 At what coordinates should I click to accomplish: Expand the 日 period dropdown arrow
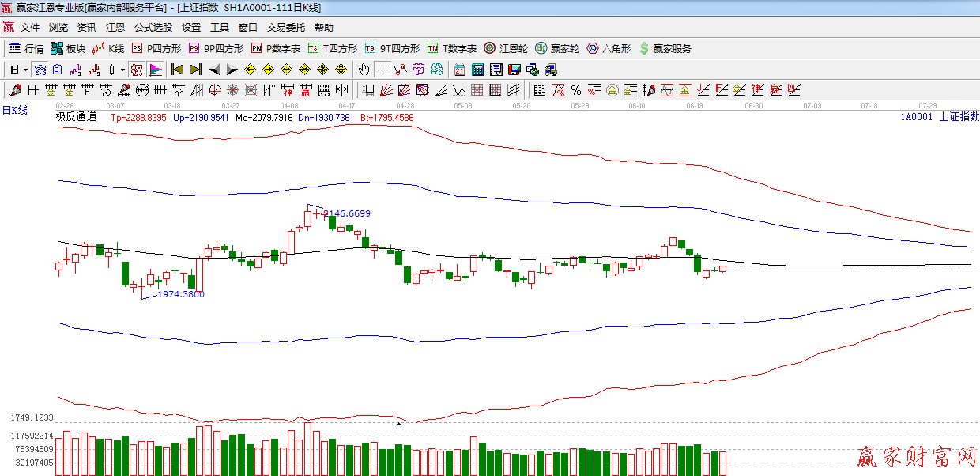pos(25,70)
